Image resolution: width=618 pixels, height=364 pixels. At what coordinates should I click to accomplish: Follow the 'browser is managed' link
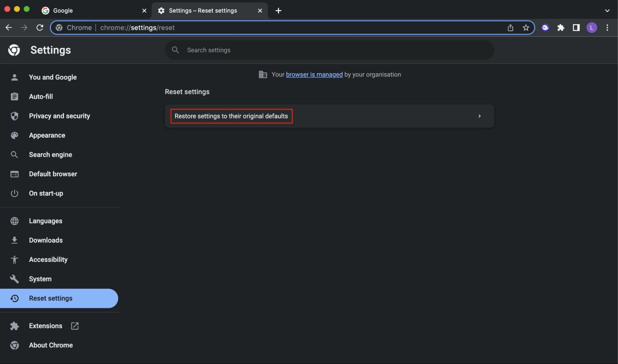(314, 74)
